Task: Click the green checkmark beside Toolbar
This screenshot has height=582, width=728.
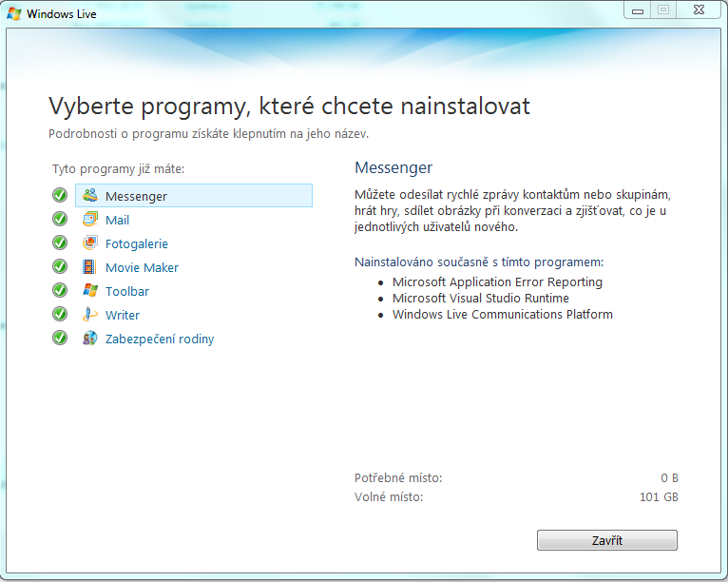Action: pyautogui.click(x=60, y=290)
